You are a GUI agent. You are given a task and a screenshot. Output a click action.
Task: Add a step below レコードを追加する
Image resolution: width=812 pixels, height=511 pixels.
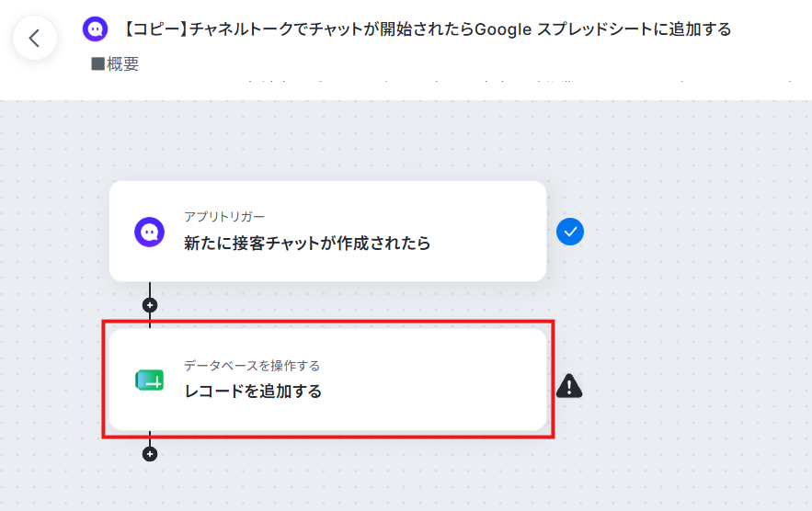(x=150, y=454)
